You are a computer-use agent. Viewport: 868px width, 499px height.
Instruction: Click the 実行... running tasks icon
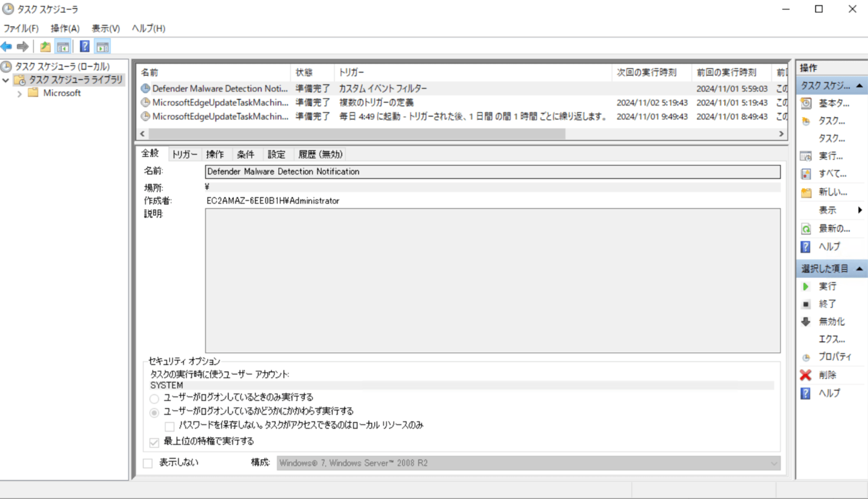806,156
